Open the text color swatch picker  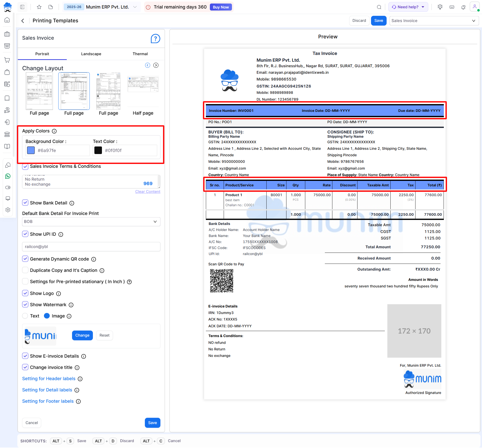point(98,151)
